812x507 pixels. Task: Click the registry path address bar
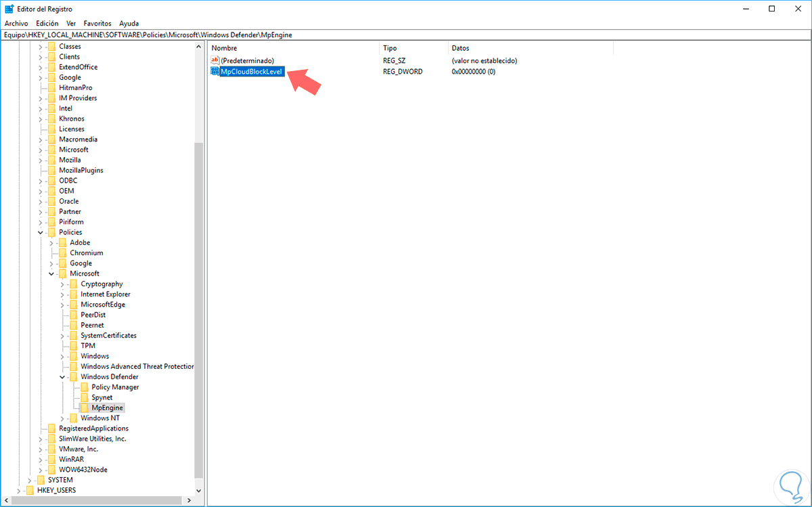[406, 34]
